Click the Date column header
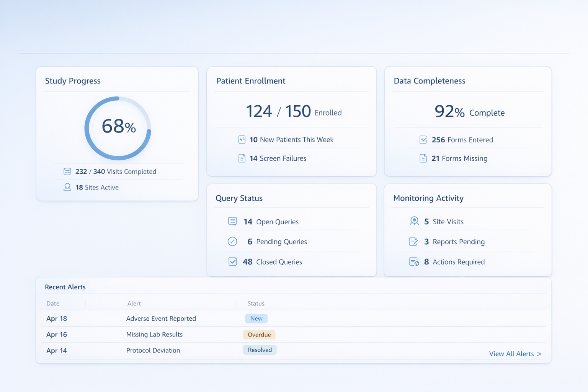Screen dimensions: 588x392 pos(53,304)
